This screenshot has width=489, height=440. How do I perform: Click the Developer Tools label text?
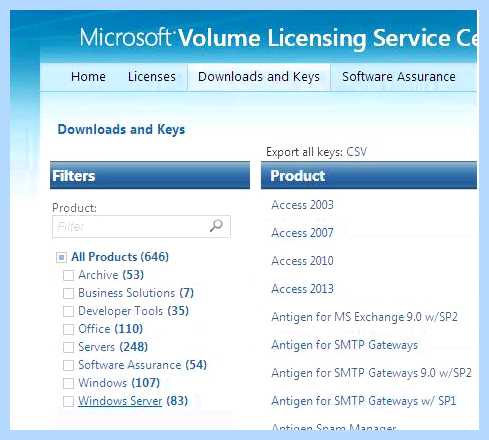coord(121,311)
